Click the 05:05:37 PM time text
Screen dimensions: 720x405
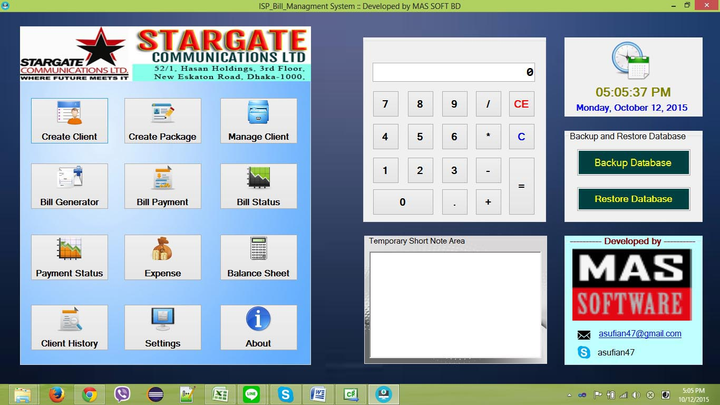633,92
